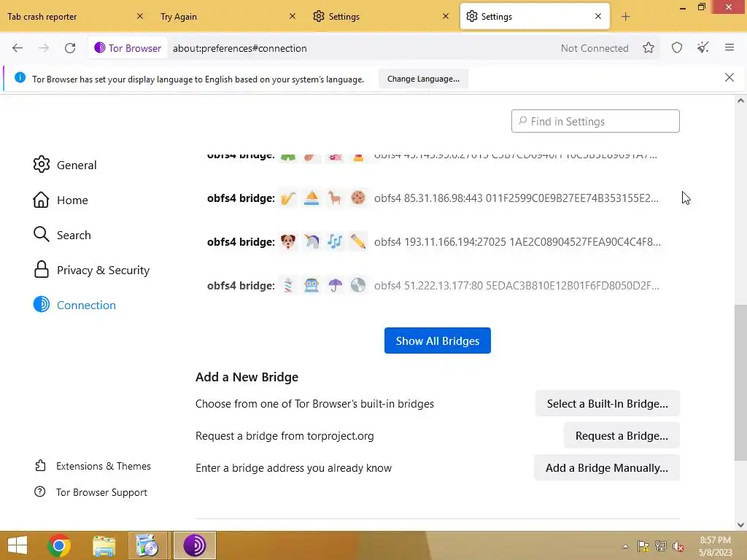Click Change Language button
747x560 pixels.
coord(423,79)
